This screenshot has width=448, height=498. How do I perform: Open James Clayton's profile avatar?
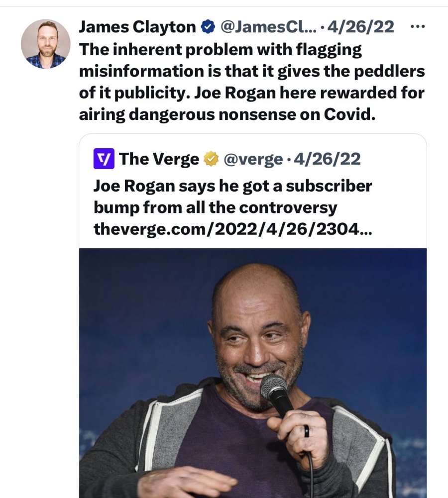(45, 44)
